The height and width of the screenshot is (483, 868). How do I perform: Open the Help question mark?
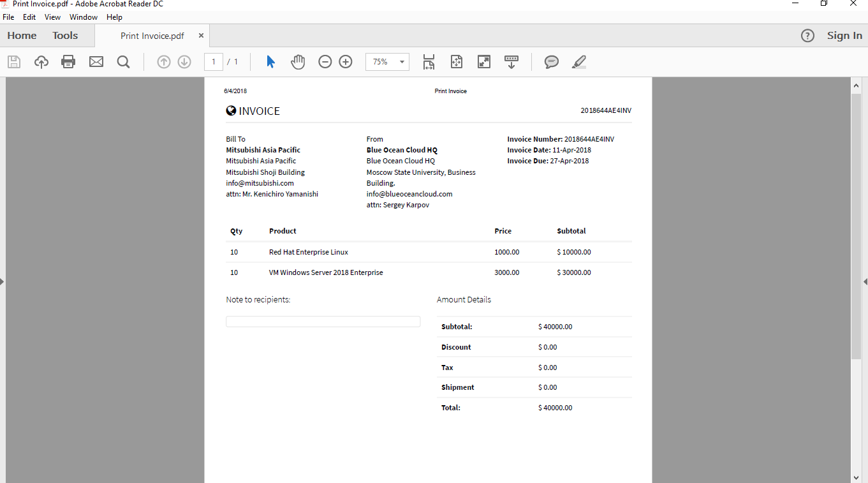click(x=808, y=36)
